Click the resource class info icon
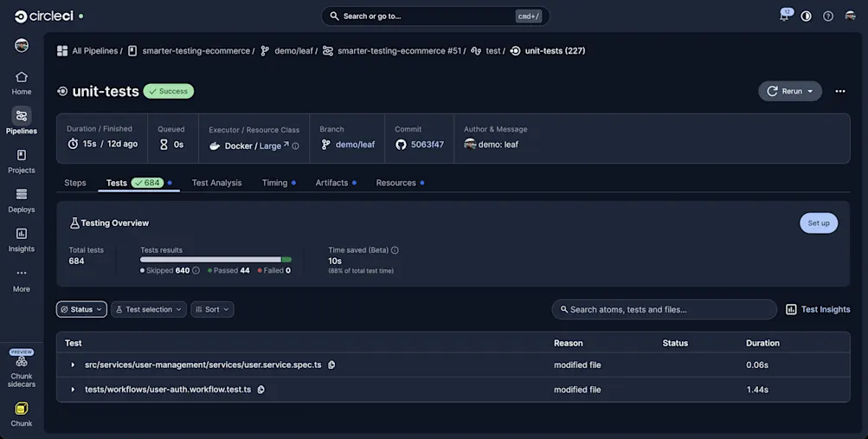 coord(296,146)
